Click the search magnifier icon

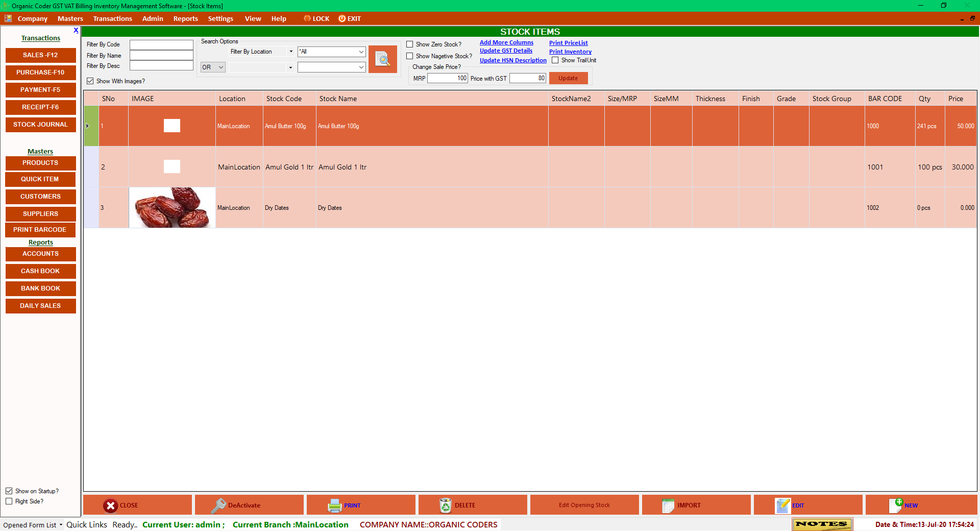point(382,59)
